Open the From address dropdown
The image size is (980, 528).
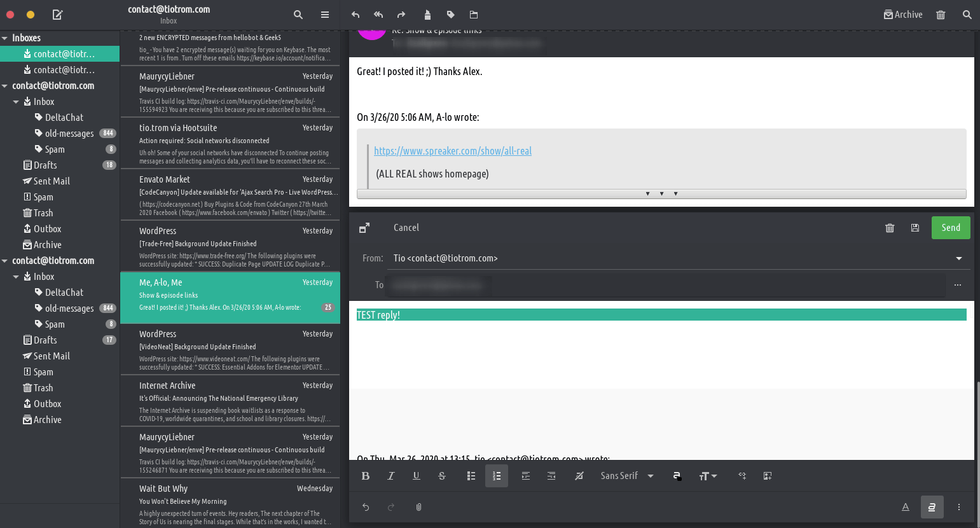958,258
